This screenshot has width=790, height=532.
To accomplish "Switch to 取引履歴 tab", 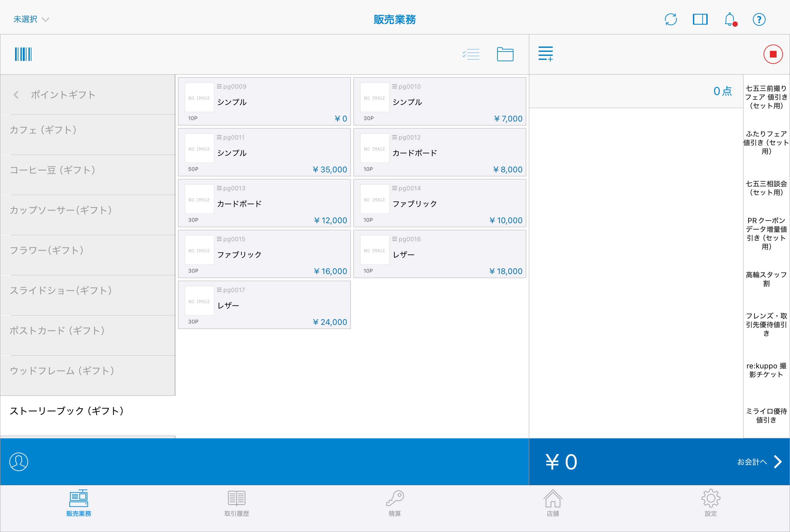I will click(237, 503).
